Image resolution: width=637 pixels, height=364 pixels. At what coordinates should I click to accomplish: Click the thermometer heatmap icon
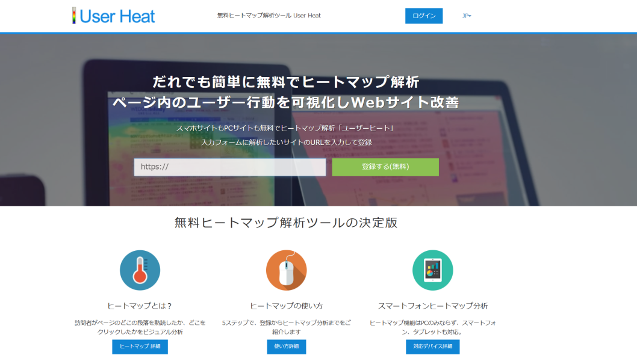click(x=140, y=270)
